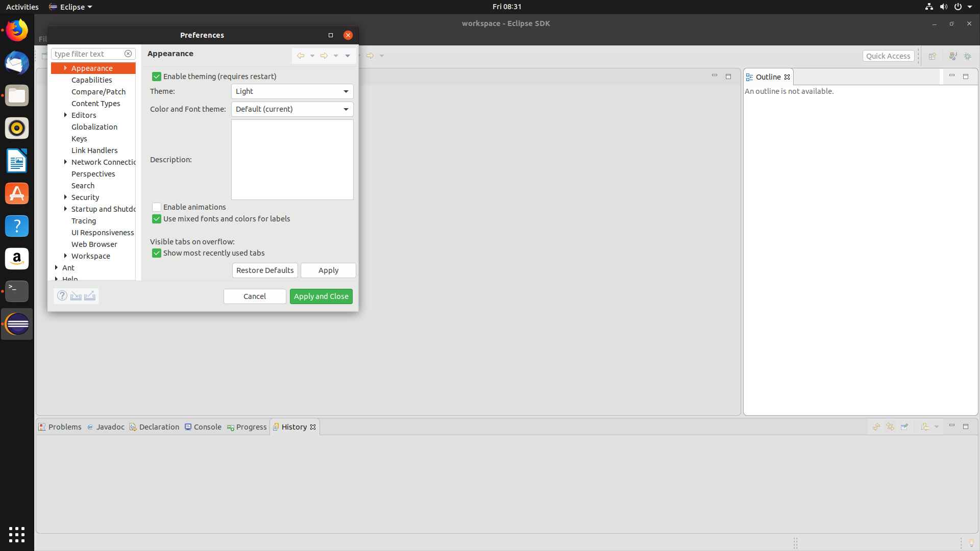Switch to the Declaration tab

(154, 427)
